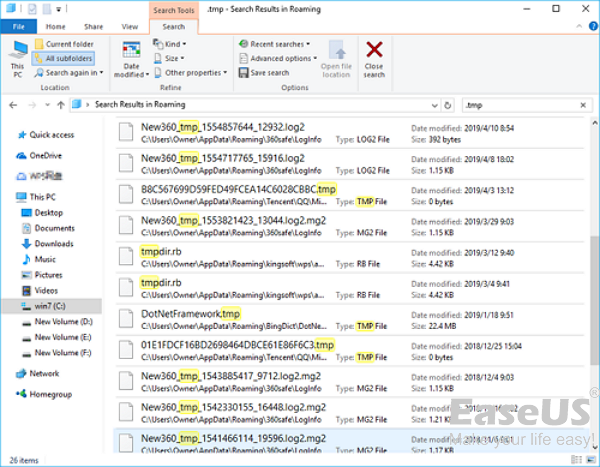This screenshot has height=467, width=600.
Task: Select New Volume (F:) drive
Action: pyautogui.click(x=57, y=353)
